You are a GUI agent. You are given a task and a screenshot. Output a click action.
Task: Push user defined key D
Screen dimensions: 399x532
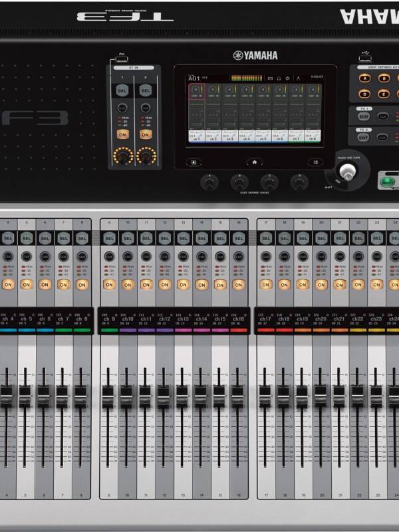pos(364,94)
